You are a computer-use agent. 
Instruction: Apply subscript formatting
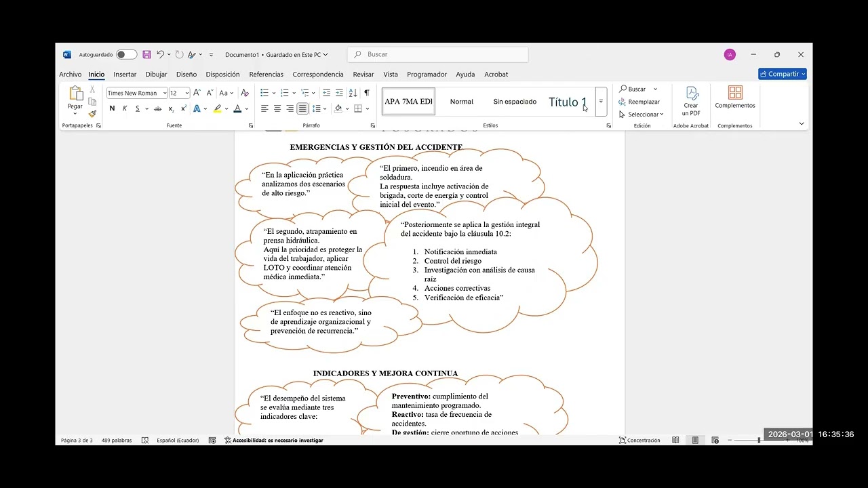tap(171, 108)
